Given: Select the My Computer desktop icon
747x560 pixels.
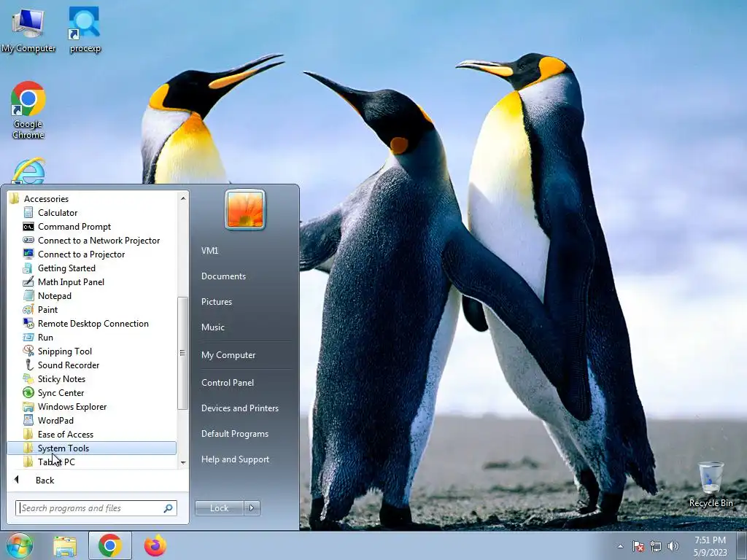Looking at the screenshot, I should [28, 31].
